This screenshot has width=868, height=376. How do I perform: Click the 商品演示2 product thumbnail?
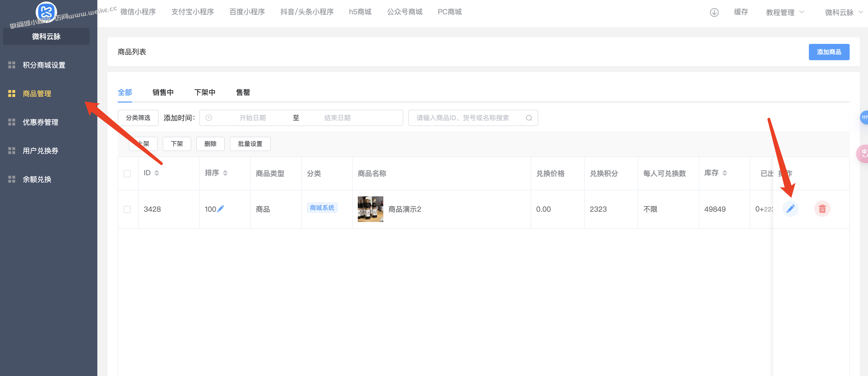click(370, 209)
